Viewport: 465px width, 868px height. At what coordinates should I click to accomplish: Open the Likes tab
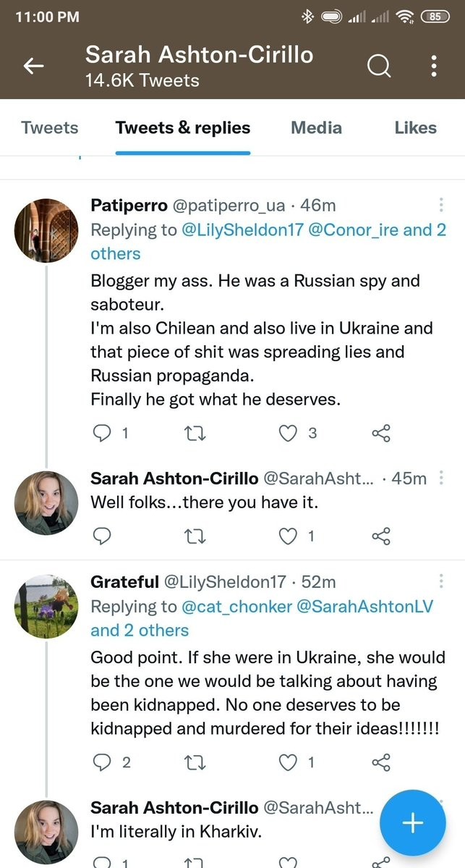[x=415, y=128]
